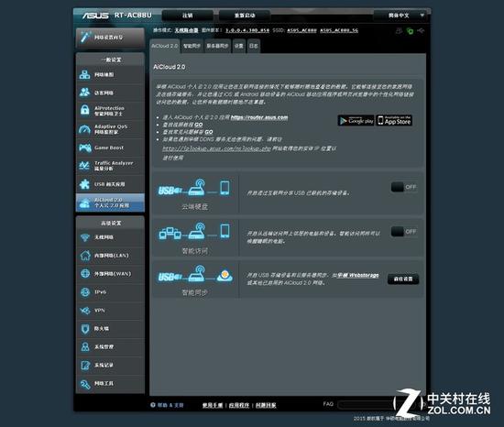Open the router.asus.com link
Viewport: 504px width, 427px height.
(x=259, y=117)
